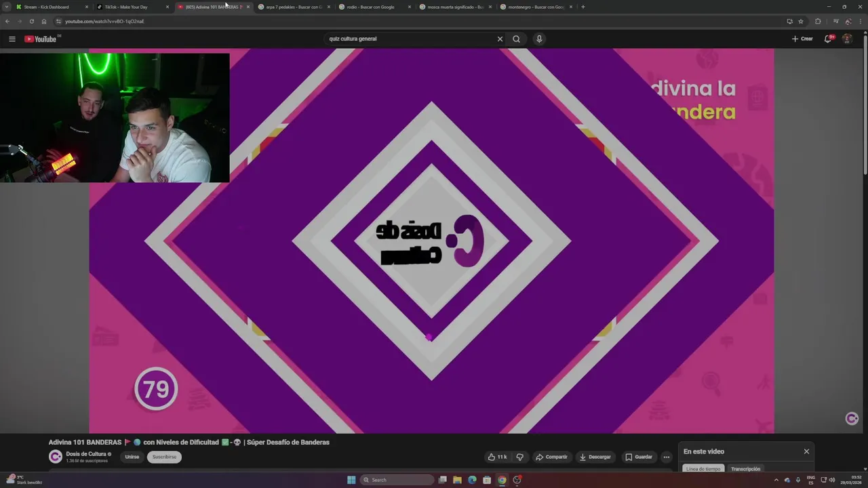This screenshot has width=868, height=488.
Task: Open the Dosis de Cultura channel link
Action: pos(86,454)
